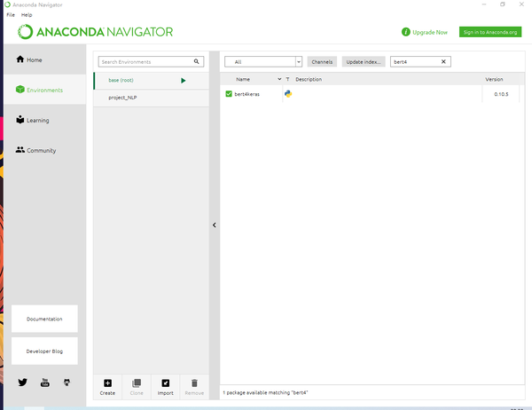This screenshot has width=532, height=410.
Task: Select the project_NLP environment
Action: 152,98
